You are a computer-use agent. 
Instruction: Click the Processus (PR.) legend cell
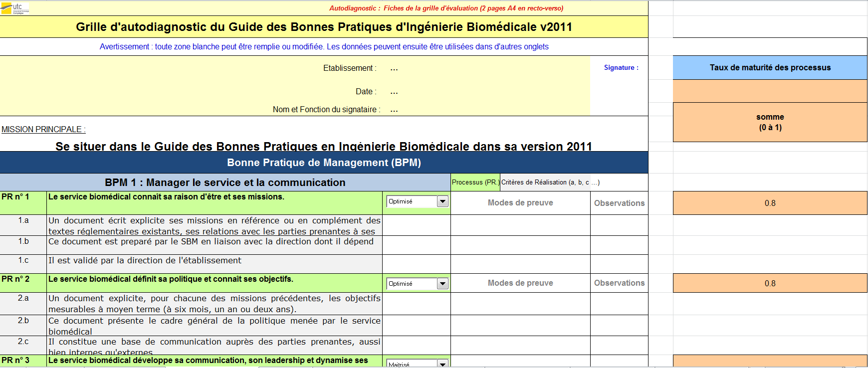475,183
